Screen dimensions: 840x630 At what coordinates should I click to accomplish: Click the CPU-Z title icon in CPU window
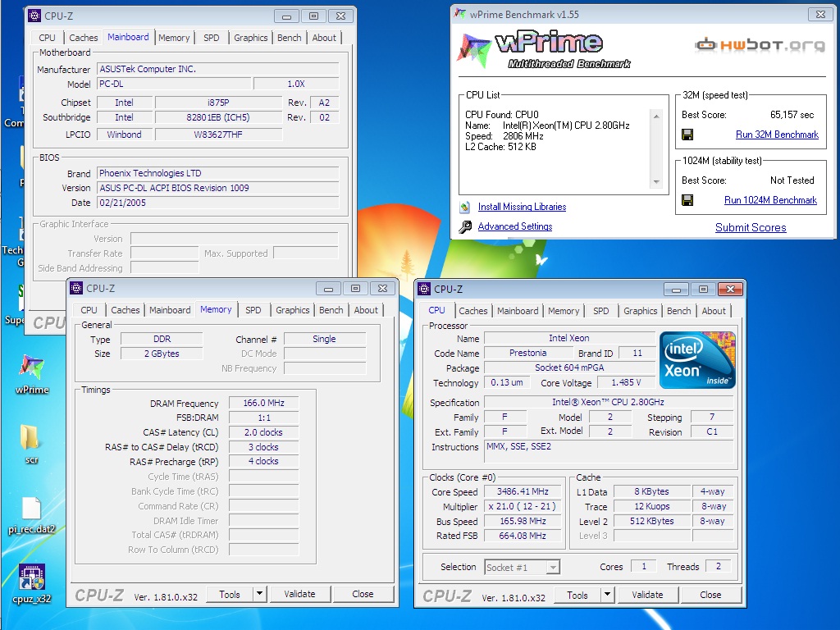point(424,289)
